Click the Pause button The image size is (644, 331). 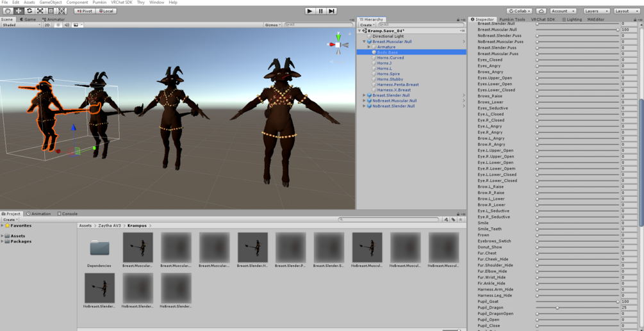point(321,11)
